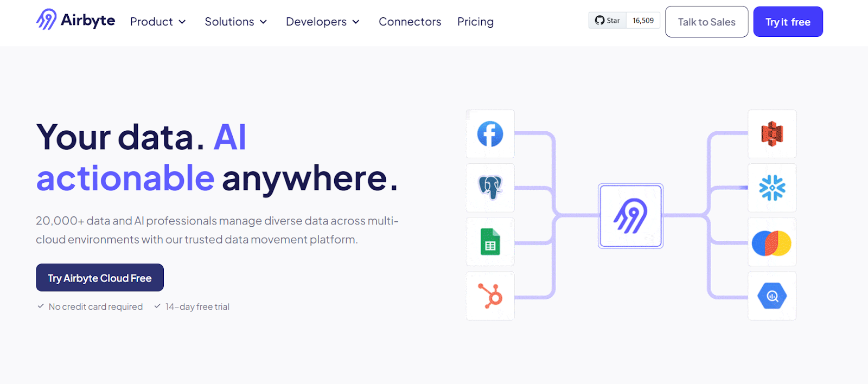Click the Amazon S3 red icon
Screen dimensions: 868x384
pyautogui.click(x=772, y=134)
